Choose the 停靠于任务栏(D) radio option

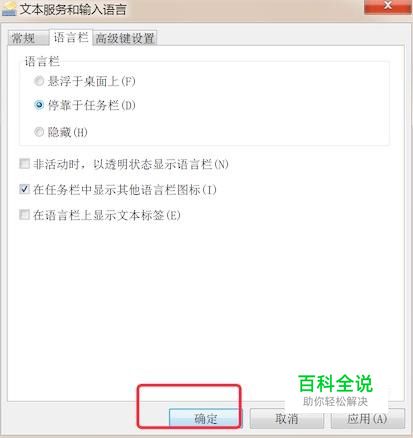(x=39, y=105)
